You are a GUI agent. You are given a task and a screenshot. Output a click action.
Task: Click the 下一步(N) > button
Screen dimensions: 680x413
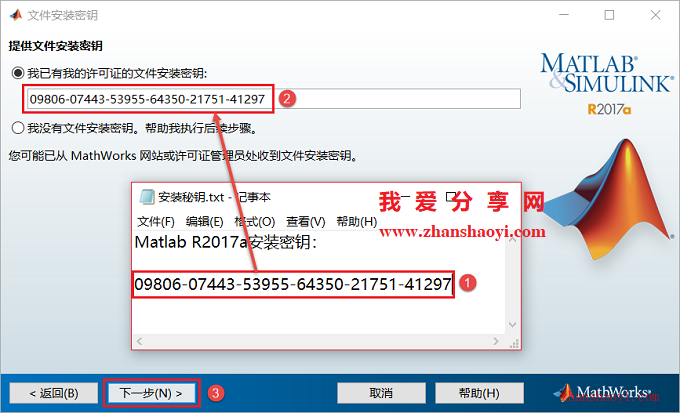(x=151, y=393)
